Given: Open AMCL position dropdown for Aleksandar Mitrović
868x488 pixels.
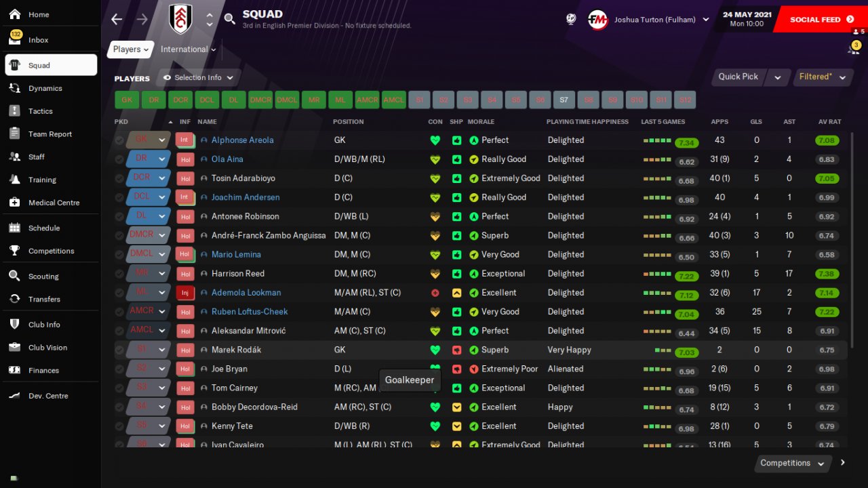Looking at the screenshot, I should (x=148, y=331).
